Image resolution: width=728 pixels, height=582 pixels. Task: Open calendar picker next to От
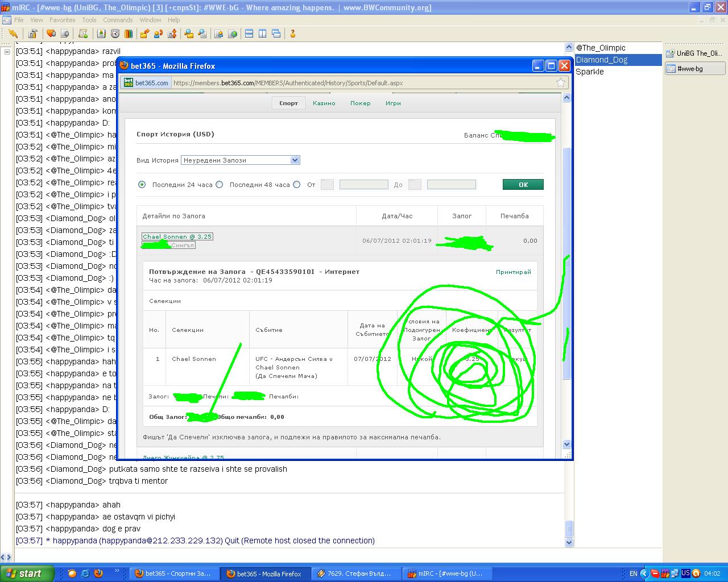tap(327, 184)
